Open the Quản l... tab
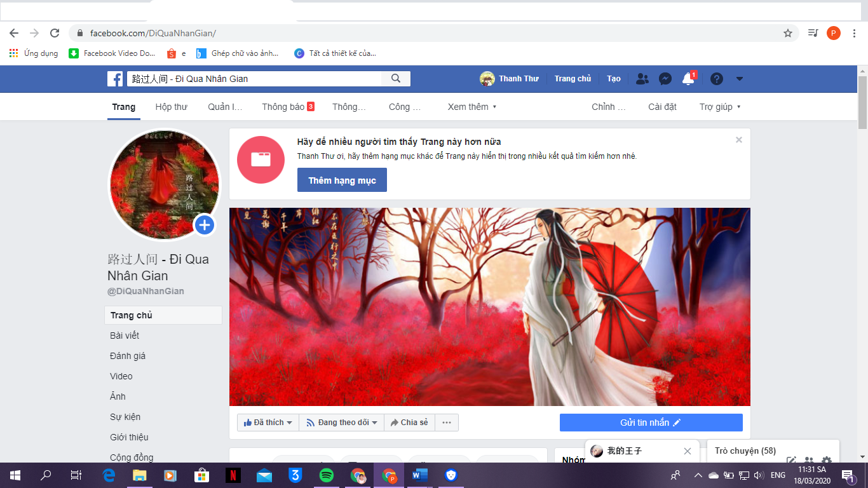 [226, 107]
